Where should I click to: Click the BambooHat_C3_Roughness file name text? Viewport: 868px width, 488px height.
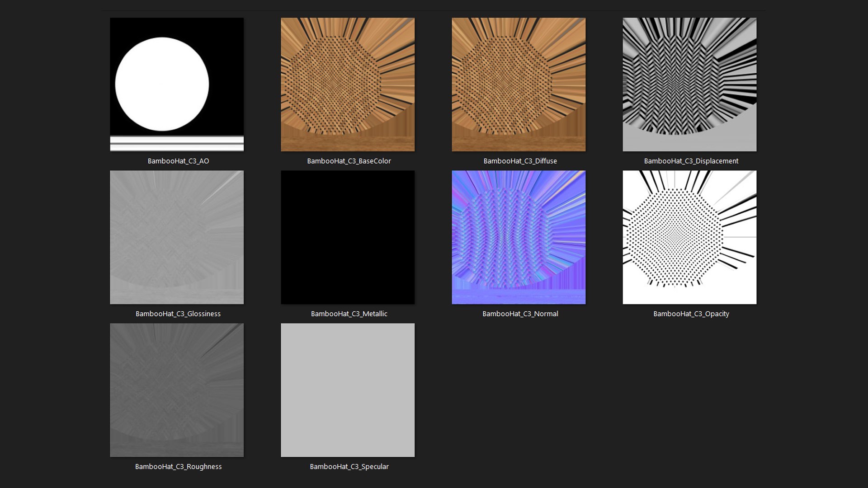[x=178, y=466]
